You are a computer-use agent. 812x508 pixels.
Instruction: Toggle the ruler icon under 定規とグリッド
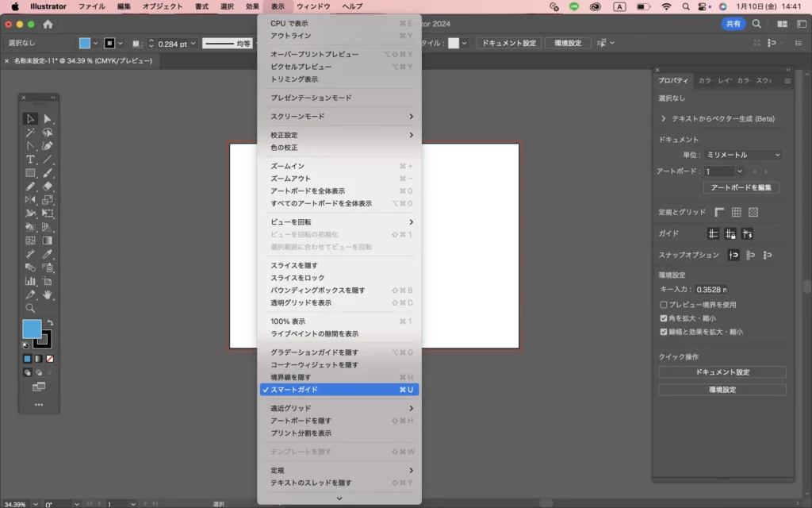tap(719, 212)
